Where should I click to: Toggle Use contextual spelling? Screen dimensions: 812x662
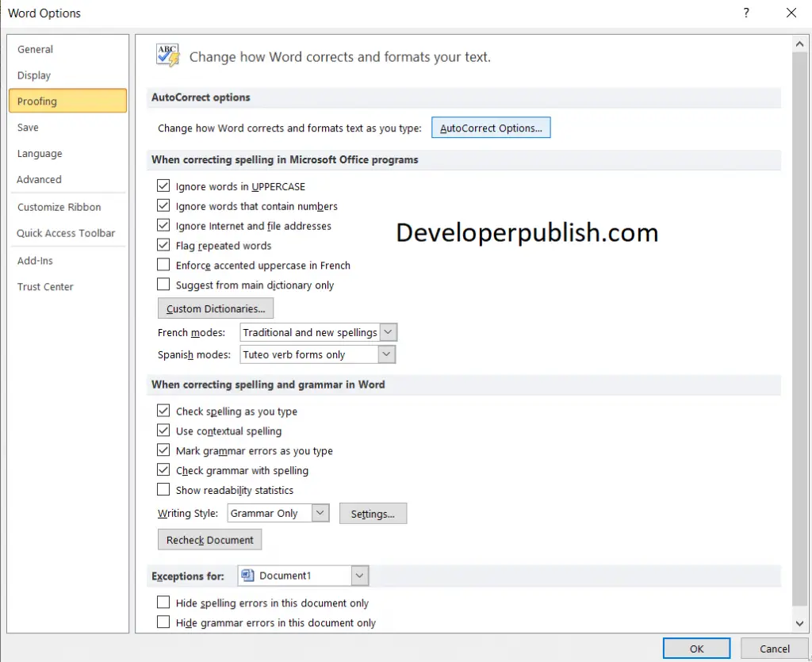point(163,430)
